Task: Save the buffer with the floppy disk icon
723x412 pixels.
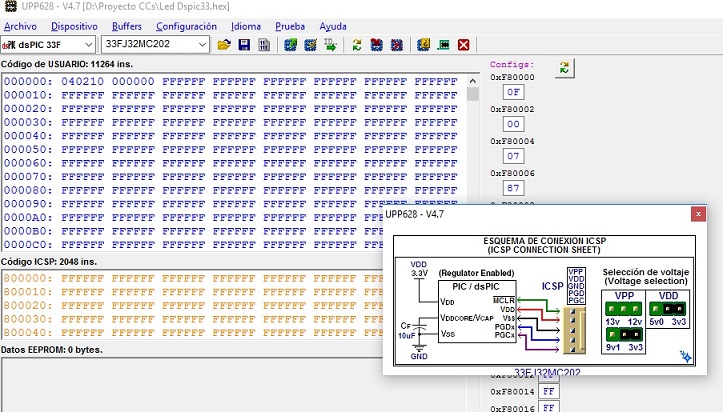Action: click(x=244, y=45)
